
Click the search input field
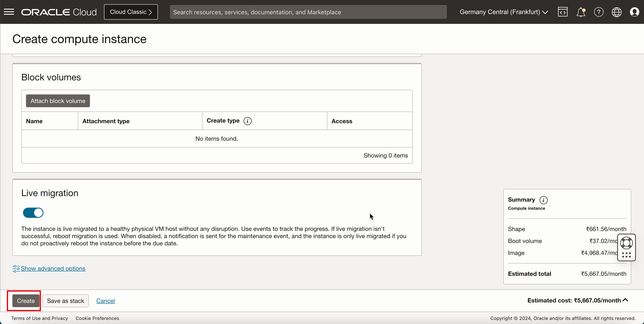pyautogui.click(x=308, y=12)
